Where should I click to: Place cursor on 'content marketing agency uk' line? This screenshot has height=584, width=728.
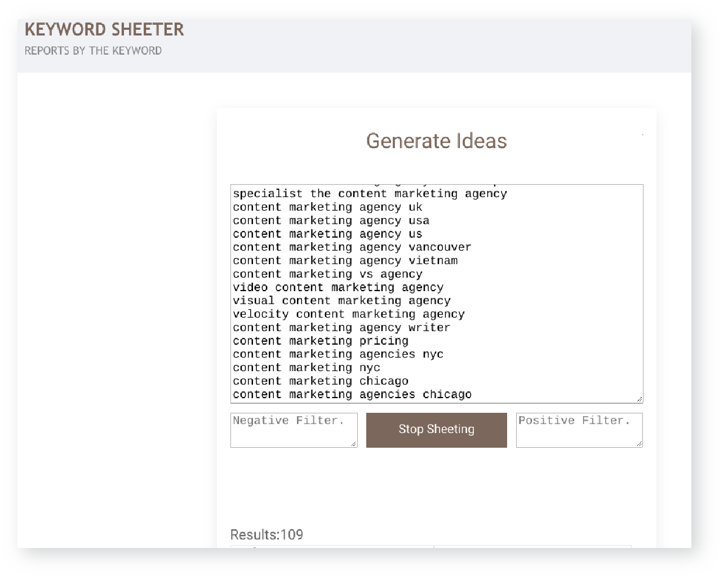(327, 207)
